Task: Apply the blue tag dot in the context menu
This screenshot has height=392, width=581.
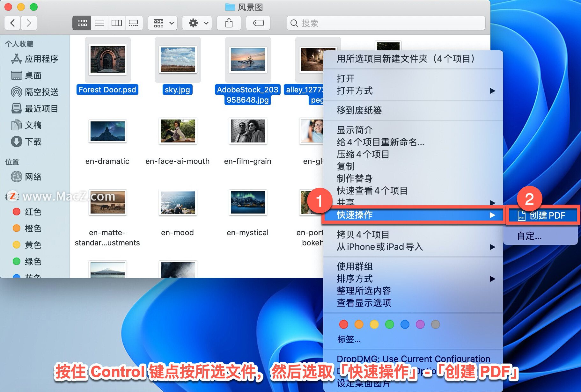Action: click(405, 324)
